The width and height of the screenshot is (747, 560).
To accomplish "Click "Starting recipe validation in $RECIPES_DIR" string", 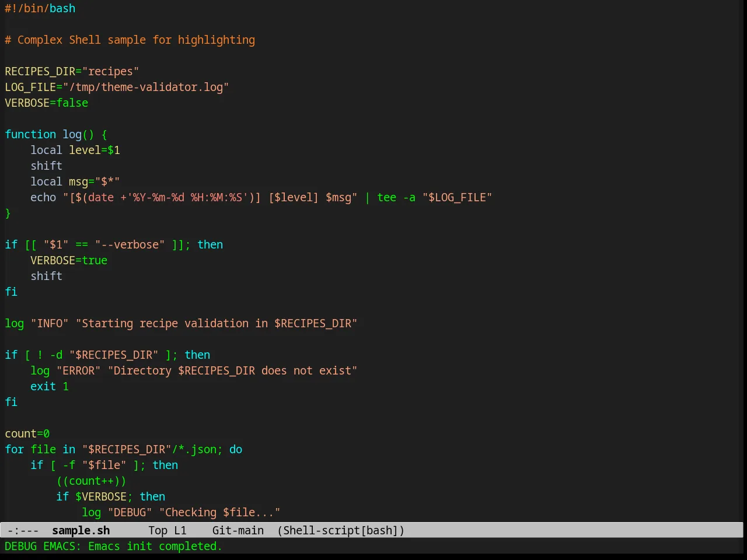I will (217, 323).
